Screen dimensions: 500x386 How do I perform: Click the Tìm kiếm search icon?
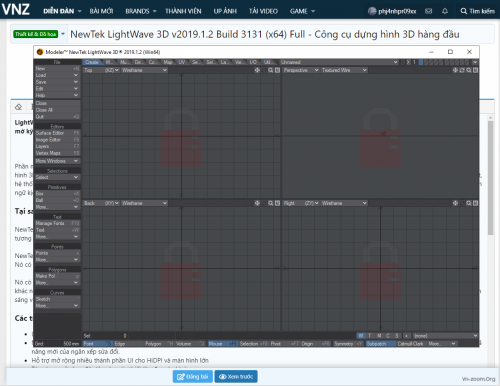pos(463,11)
